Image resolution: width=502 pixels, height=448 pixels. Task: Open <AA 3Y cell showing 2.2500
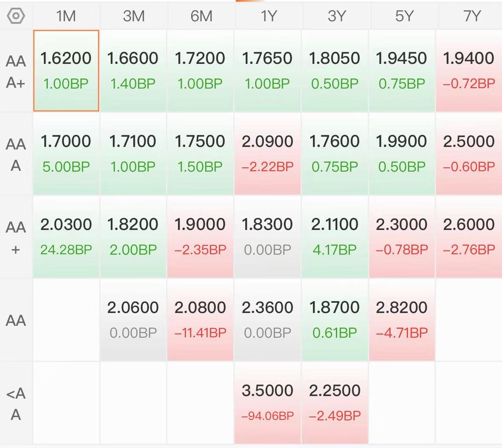point(335,403)
